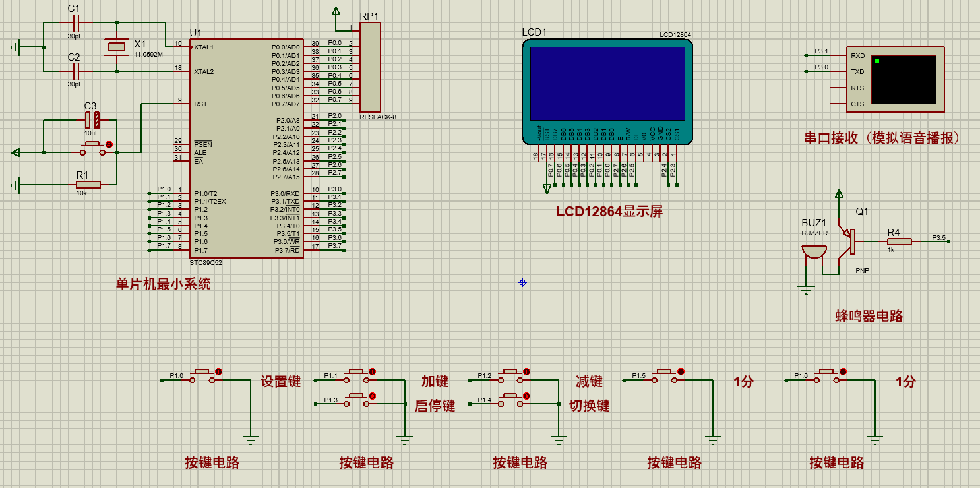Click the 按键电路 label under P1.0 circuit
The height and width of the screenshot is (488, 980).
(x=212, y=462)
